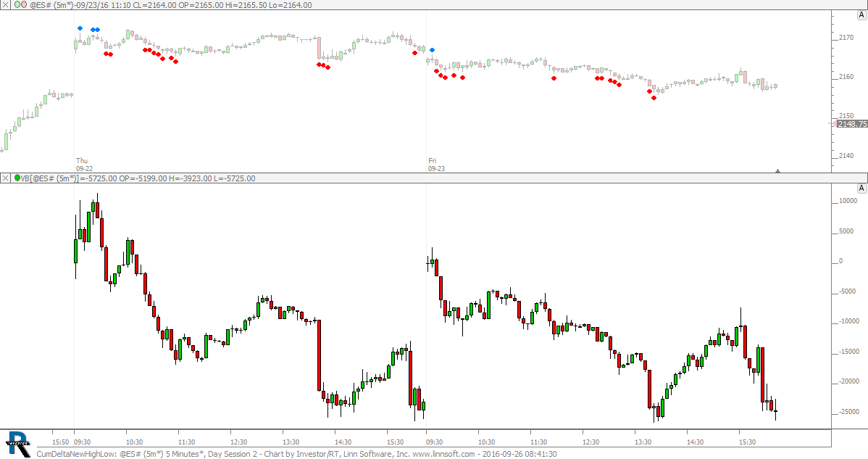Click the 'Thu 09-22' session date label
Screen dimensions: 868x459
(x=84, y=165)
